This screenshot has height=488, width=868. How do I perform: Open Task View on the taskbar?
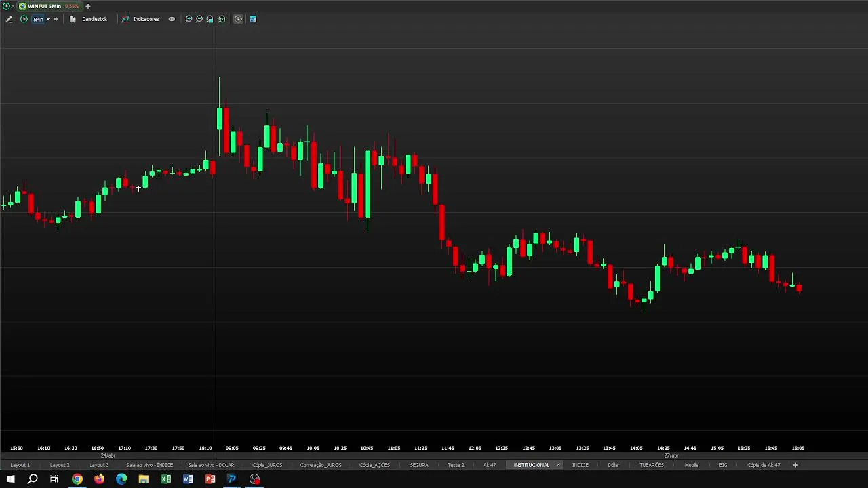click(54, 479)
